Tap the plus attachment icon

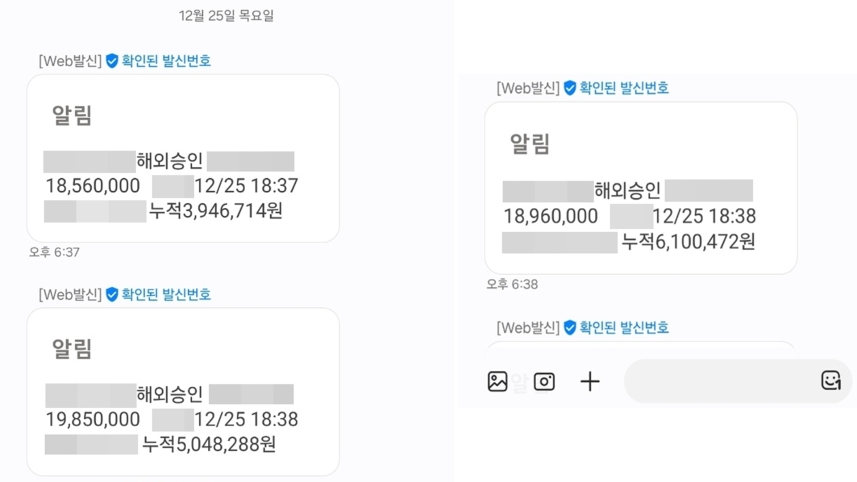[590, 381]
